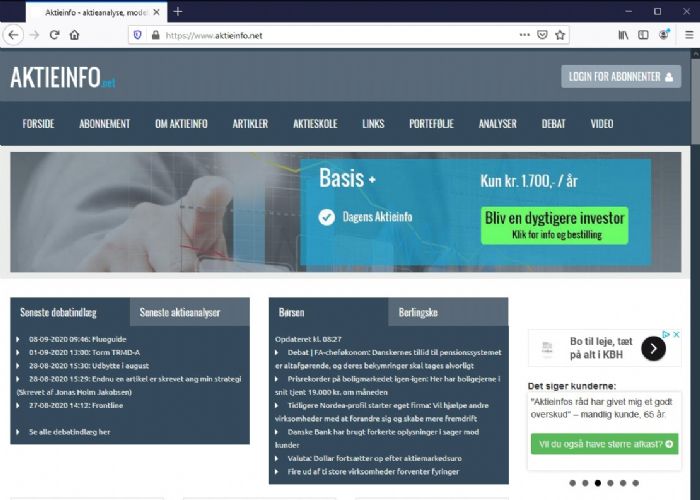Select the Seneste debatindlæg tab
700x500 pixels.
point(70,312)
